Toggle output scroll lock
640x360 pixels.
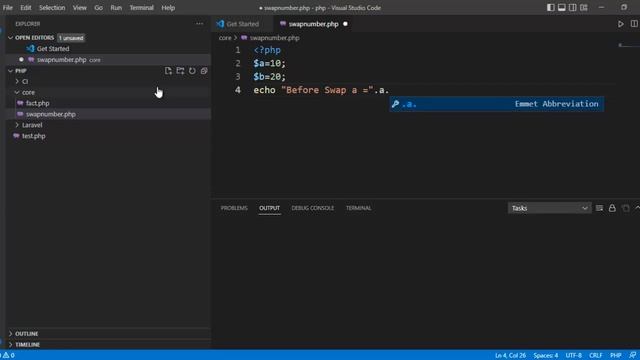[x=612, y=208]
